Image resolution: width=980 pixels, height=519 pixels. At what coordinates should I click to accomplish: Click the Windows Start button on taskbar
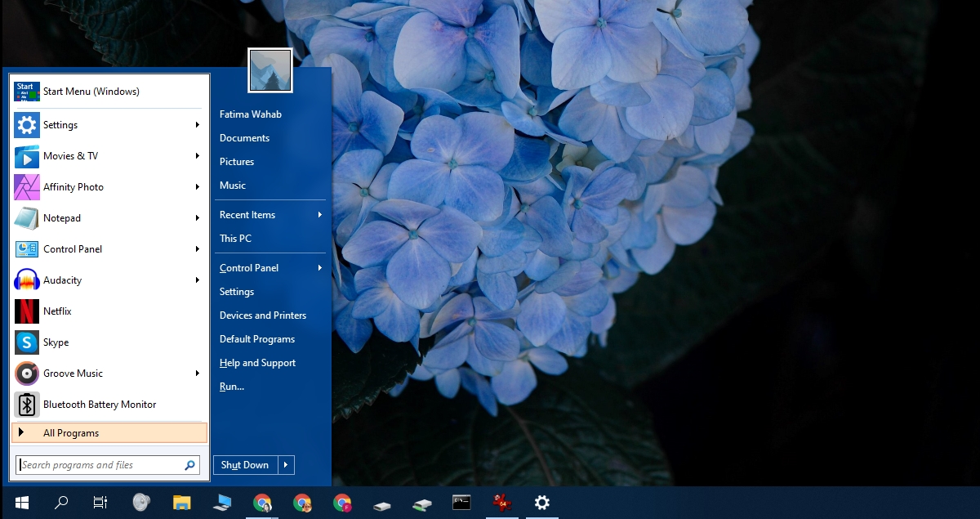click(22, 503)
